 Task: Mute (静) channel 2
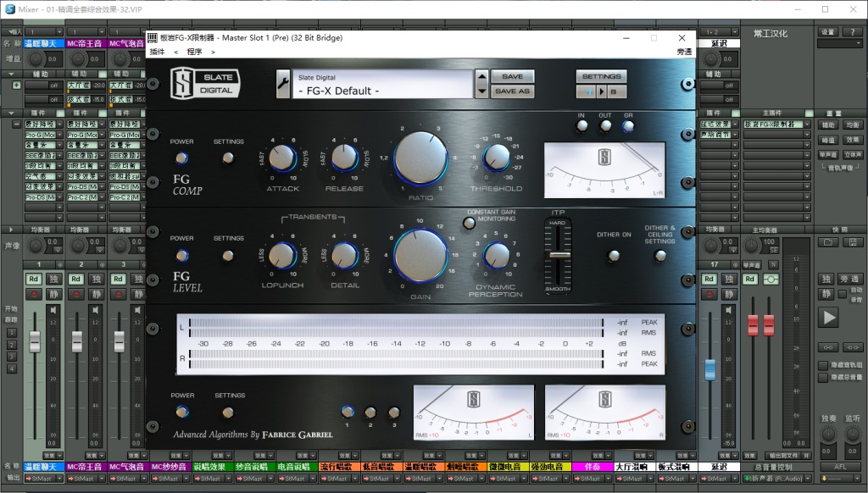pyautogui.click(x=97, y=294)
